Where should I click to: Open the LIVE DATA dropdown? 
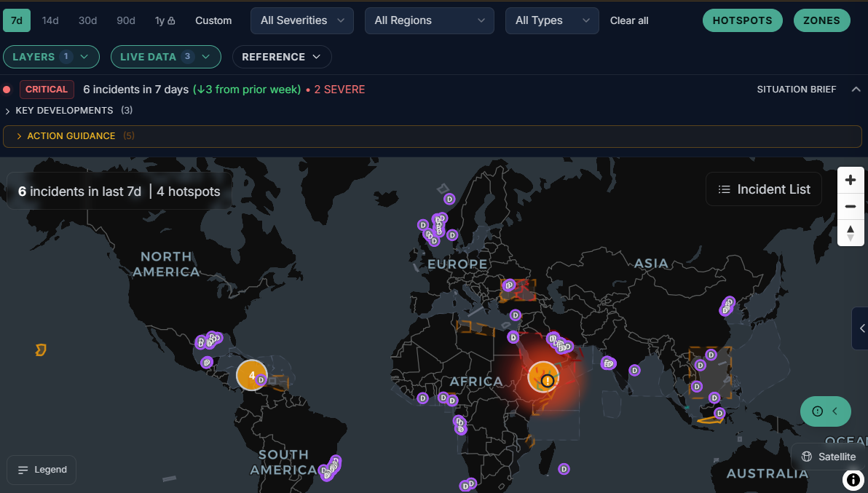(165, 57)
